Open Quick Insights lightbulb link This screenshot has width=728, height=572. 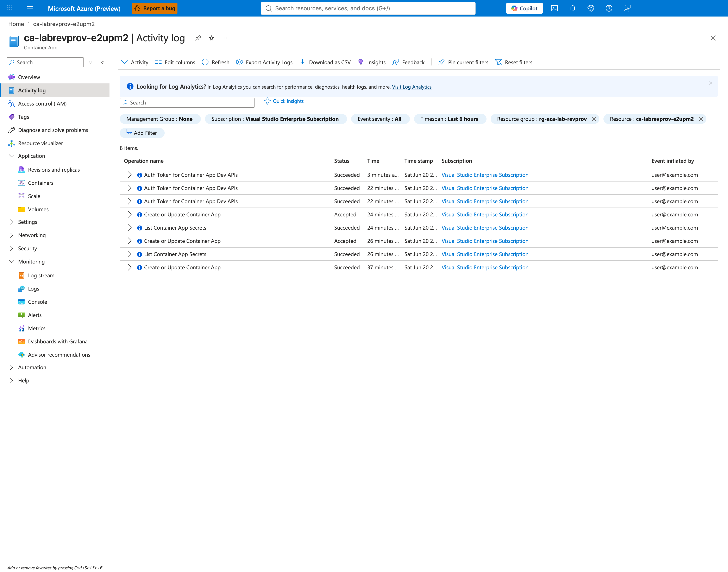[284, 101]
